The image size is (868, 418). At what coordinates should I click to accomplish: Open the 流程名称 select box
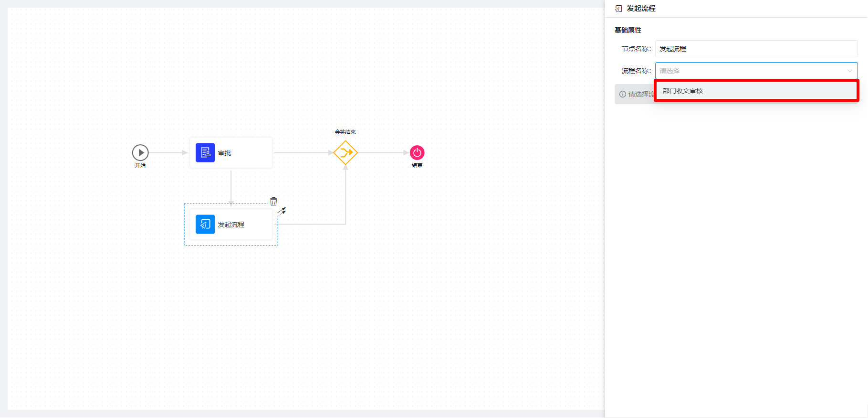coord(749,71)
